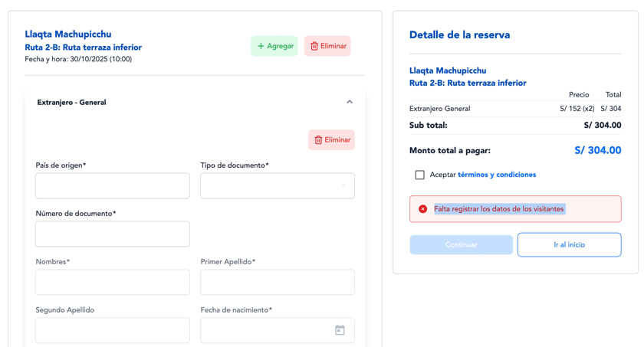Click the Ruta 2-B title in Detalle de la reserva
This screenshot has width=644, height=347.
[468, 83]
